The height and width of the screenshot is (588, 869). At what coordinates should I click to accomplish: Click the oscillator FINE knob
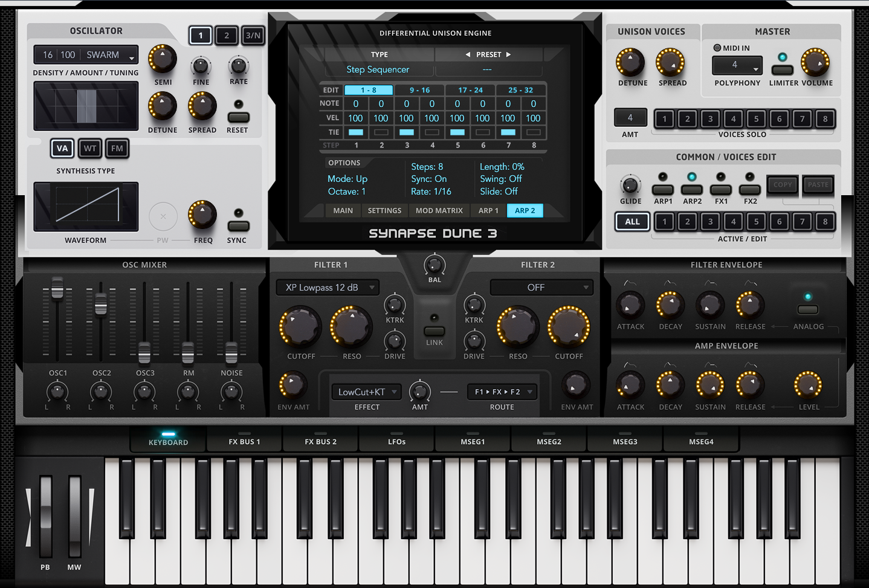coord(201,65)
